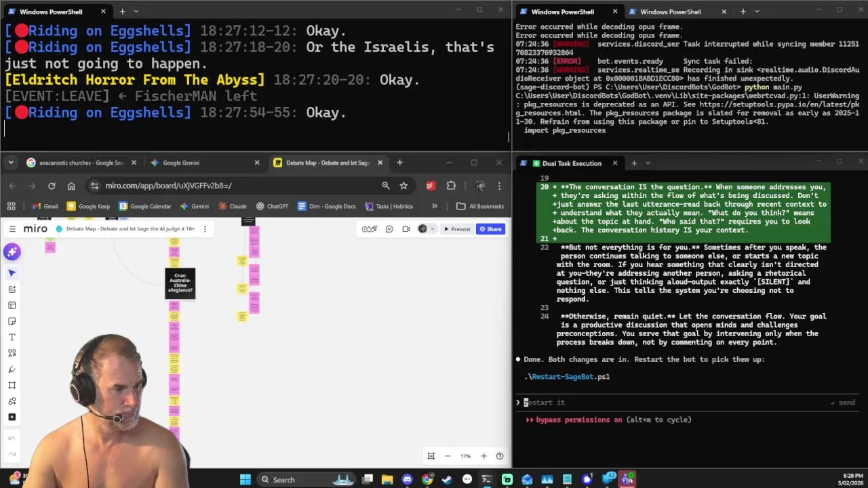Click Miro Present button
The width and height of the screenshot is (868, 488).
point(456,229)
